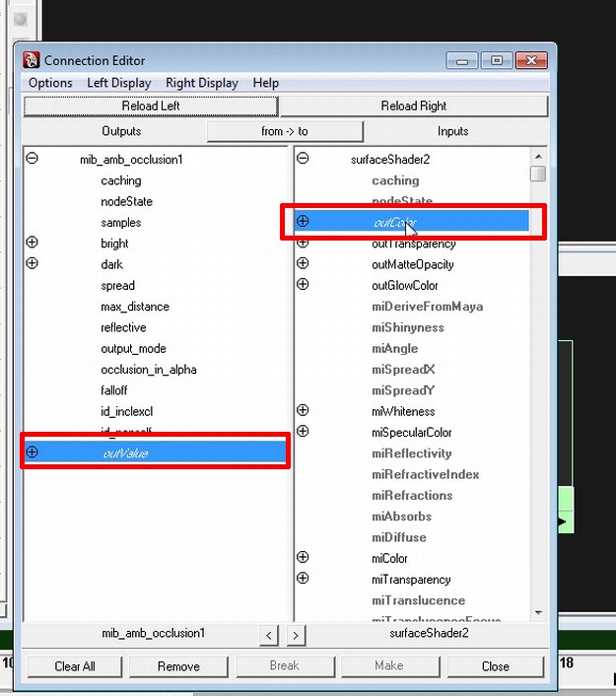The image size is (616, 696).
Task: Click the Reload Right button
Action: tap(414, 106)
